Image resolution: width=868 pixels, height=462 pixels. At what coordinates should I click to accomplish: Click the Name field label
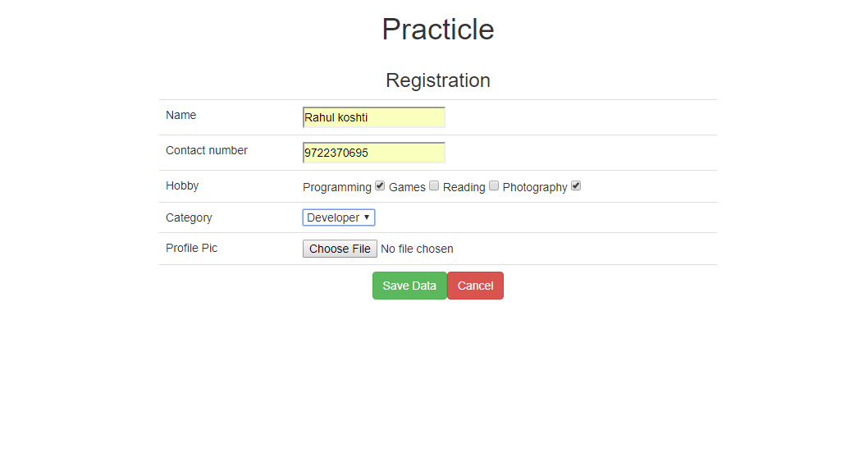point(181,115)
